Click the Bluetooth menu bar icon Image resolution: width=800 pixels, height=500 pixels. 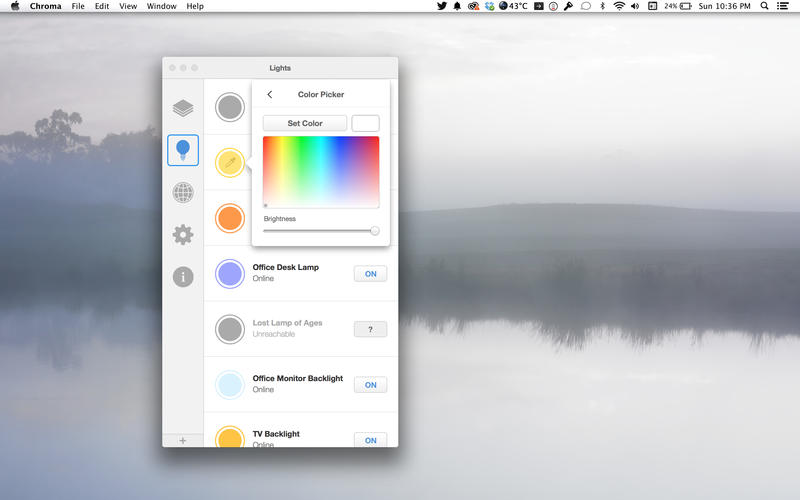click(603, 6)
